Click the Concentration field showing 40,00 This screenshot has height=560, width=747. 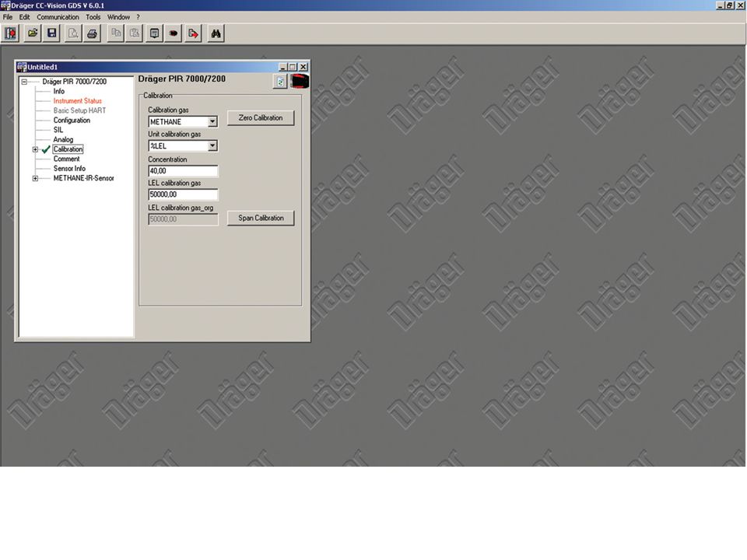pyautogui.click(x=183, y=171)
